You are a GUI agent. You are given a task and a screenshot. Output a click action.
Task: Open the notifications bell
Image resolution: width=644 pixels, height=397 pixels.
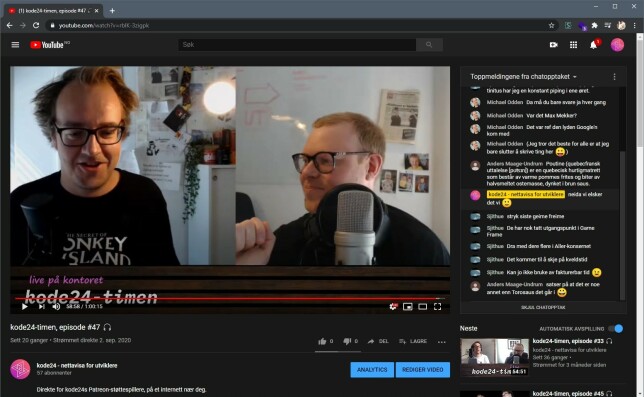[x=593, y=45]
